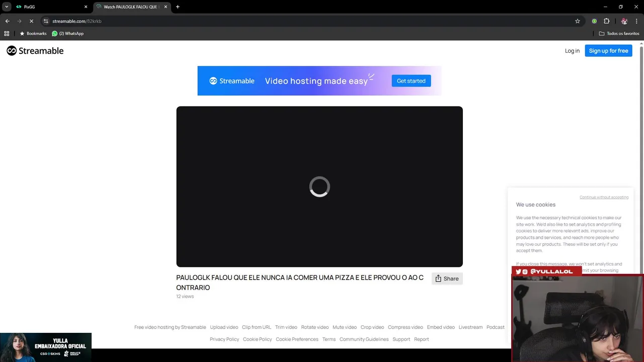Open the Bookmarks folder

33,34
